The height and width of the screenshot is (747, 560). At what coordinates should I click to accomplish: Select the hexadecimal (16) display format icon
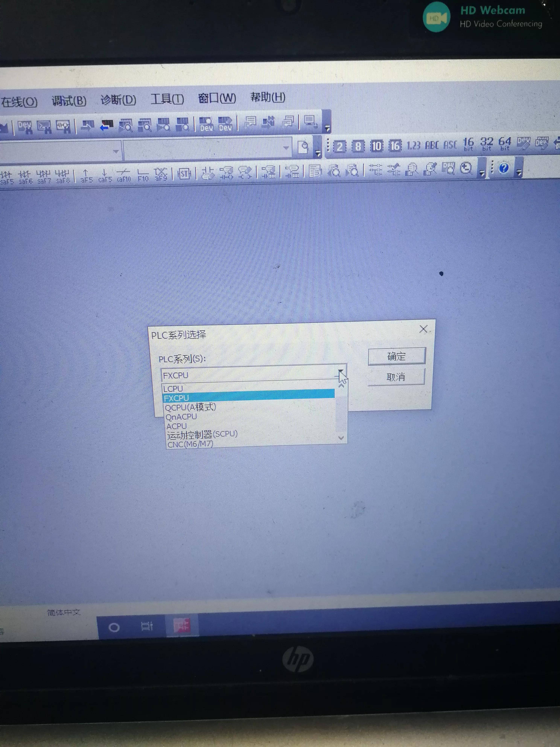[395, 146]
